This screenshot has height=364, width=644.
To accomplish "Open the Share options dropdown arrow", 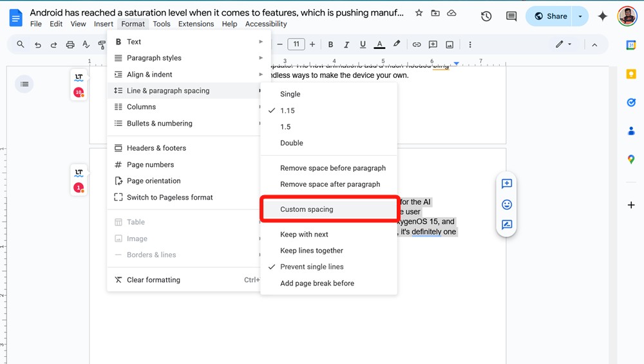I will coord(580,17).
